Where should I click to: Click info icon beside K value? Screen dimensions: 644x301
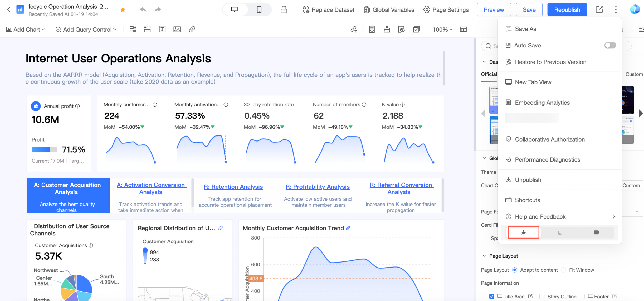402,105
